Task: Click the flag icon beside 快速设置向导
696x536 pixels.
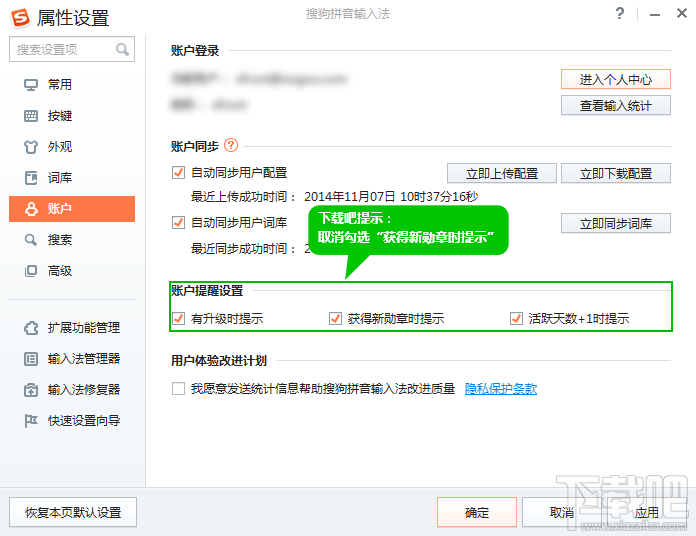Action: tap(31, 421)
